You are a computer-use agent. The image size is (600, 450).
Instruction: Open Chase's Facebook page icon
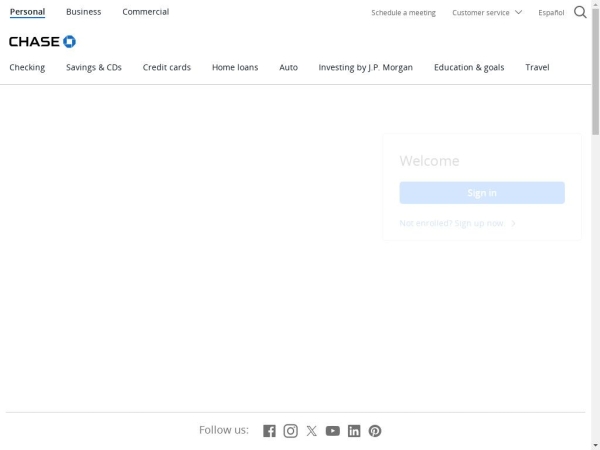pyautogui.click(x=269, y=431)
